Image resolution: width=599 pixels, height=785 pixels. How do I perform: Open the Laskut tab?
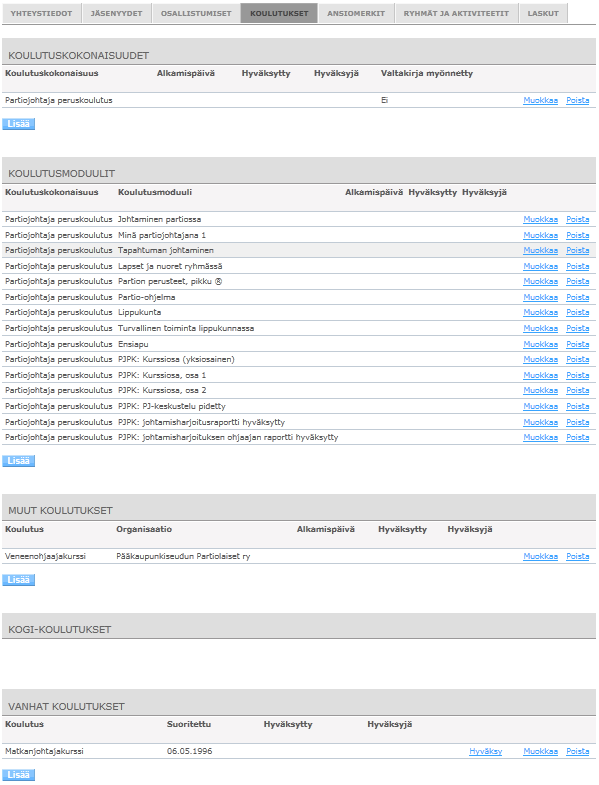coord(543,14)
